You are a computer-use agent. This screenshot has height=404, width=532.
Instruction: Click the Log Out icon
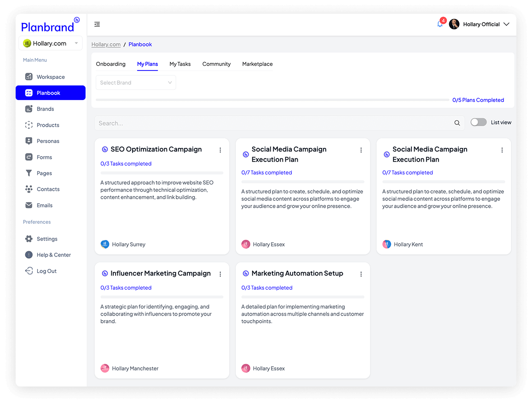click(29, 271)
